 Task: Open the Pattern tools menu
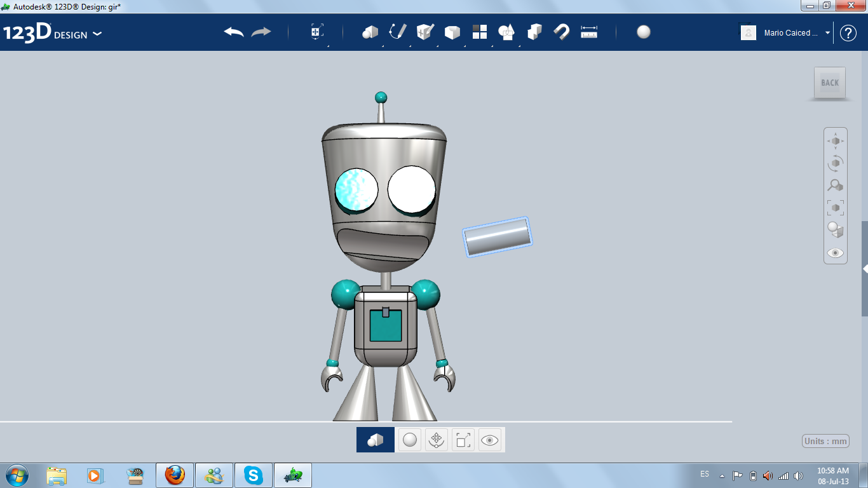(x=480, y=32)
